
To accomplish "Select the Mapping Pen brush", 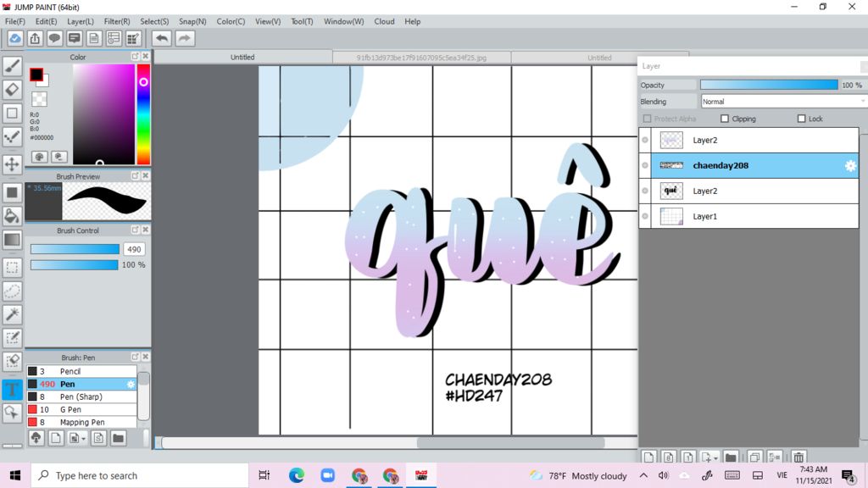I will 82,422.
